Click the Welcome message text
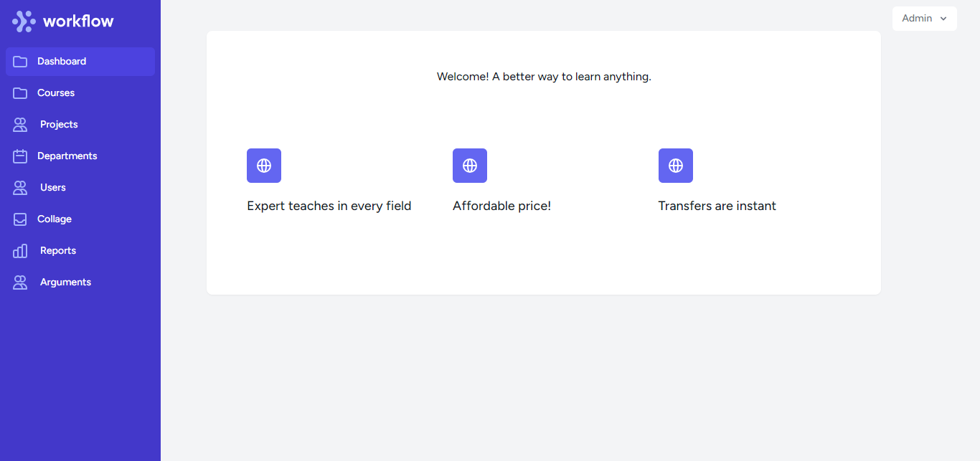Image resolution: width=980 pixels, height=461 pixels. pyautogui.click(x=543, y=76)
